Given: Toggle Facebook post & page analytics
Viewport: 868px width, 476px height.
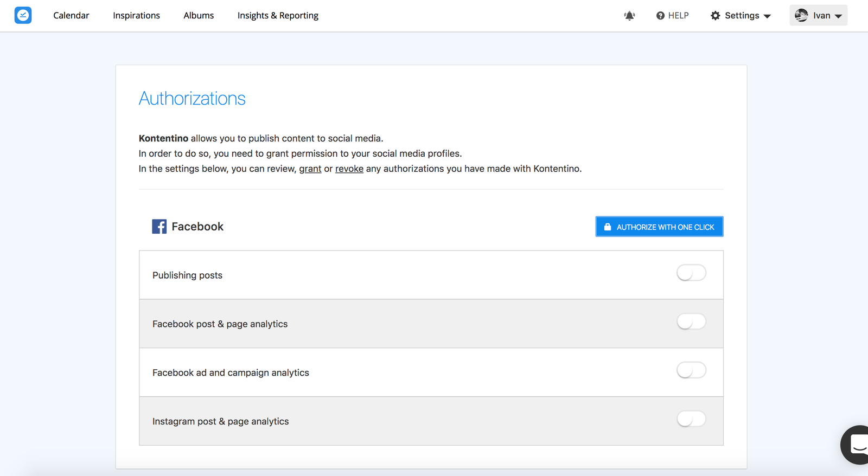Looking at the screenshot, I should (691, 321).
